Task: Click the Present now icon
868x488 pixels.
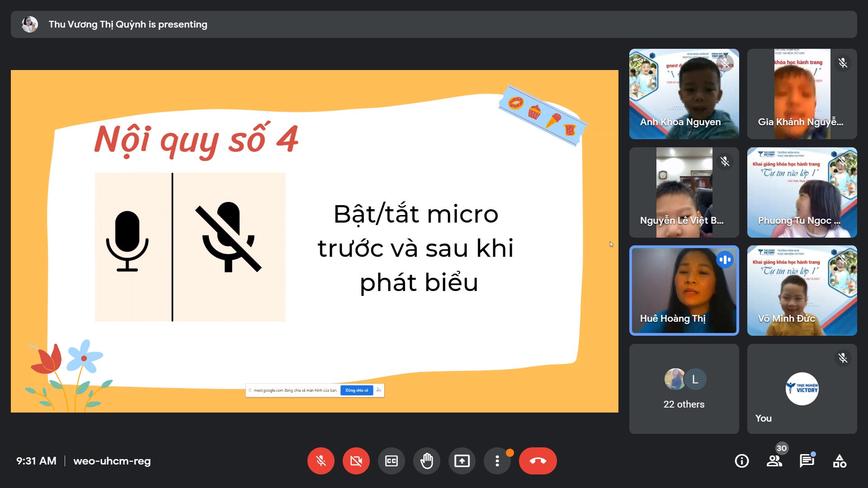Action: pos(462,461)
